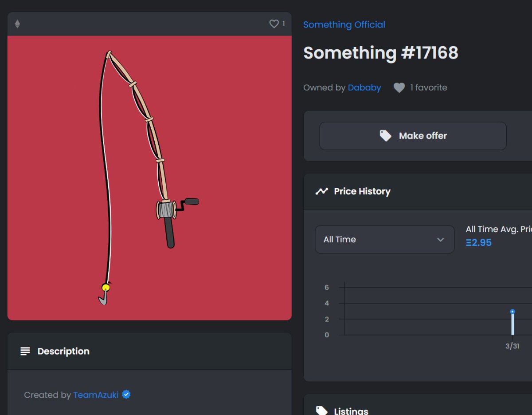Click the lines icon next to Description

(x=25, y=351)
